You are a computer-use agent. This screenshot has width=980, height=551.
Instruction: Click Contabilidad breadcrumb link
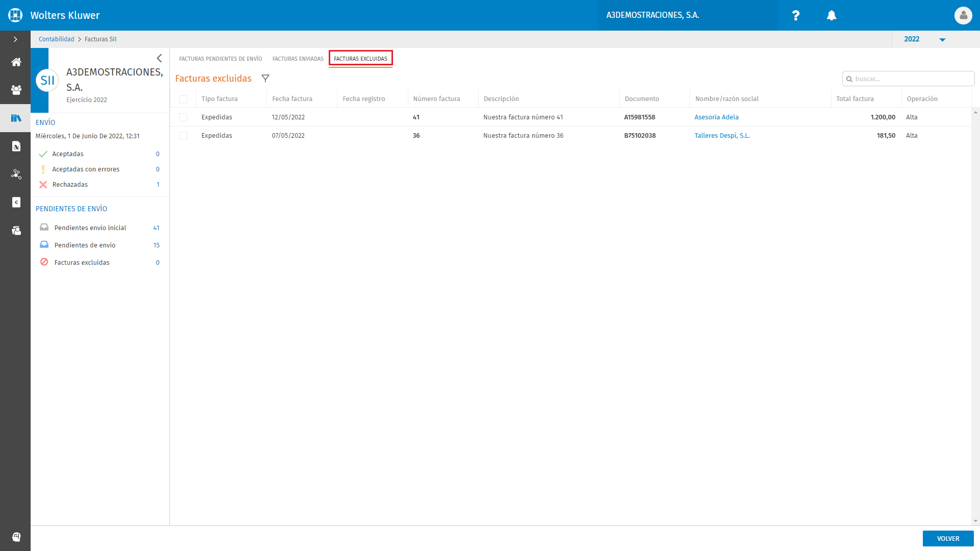click(x=57, y=39)
